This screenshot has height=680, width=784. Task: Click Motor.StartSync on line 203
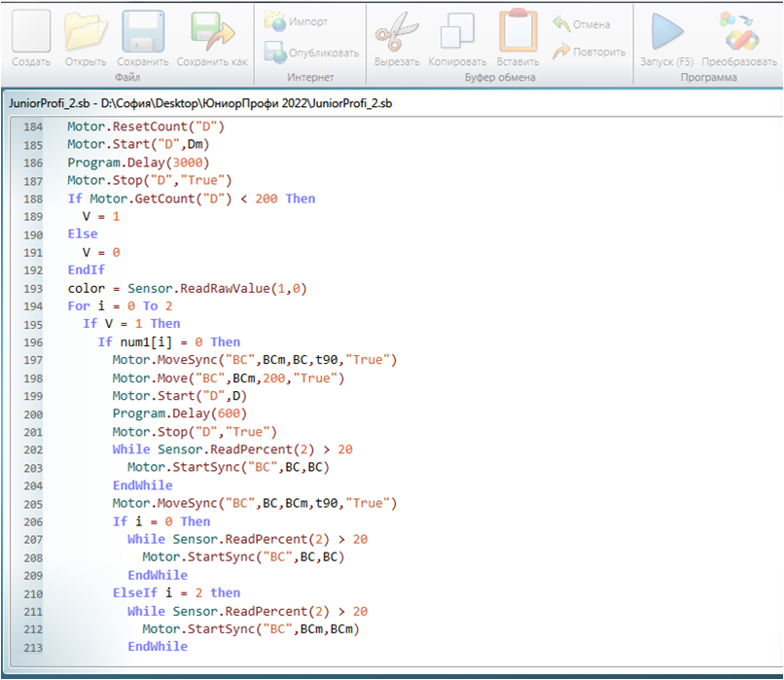pyautogui.click(x=229, y=468)
